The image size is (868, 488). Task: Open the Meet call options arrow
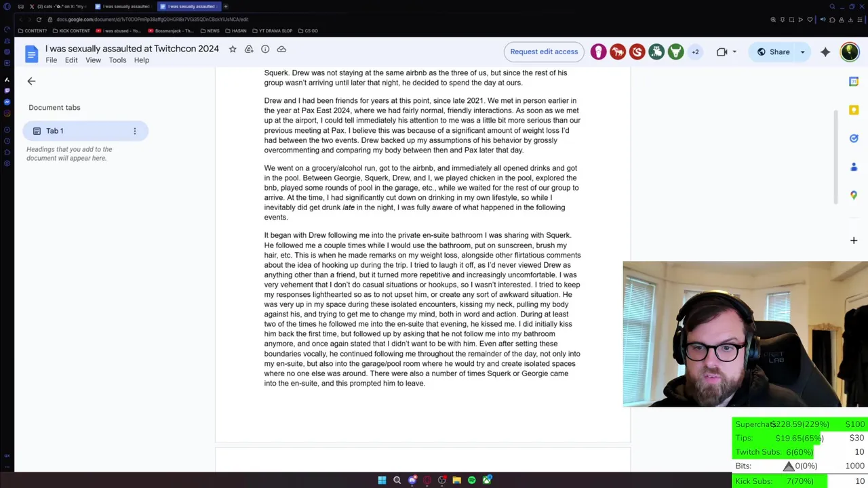pos(734,52)
